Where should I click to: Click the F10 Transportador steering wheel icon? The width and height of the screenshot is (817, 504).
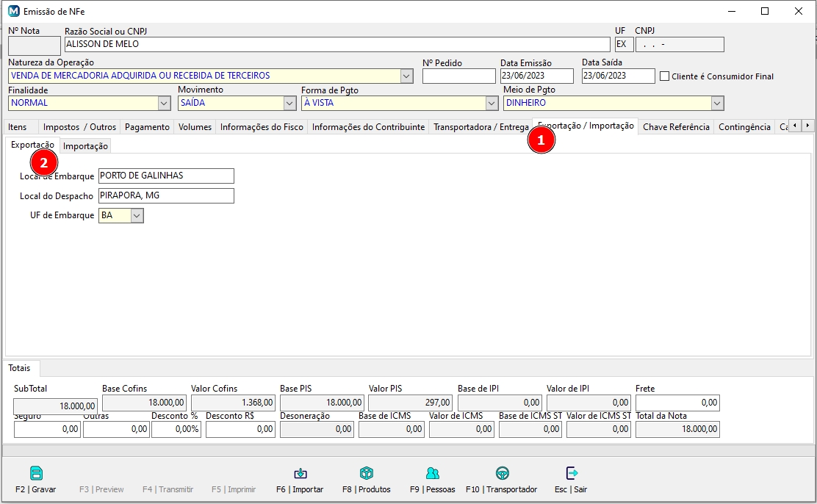502,473
